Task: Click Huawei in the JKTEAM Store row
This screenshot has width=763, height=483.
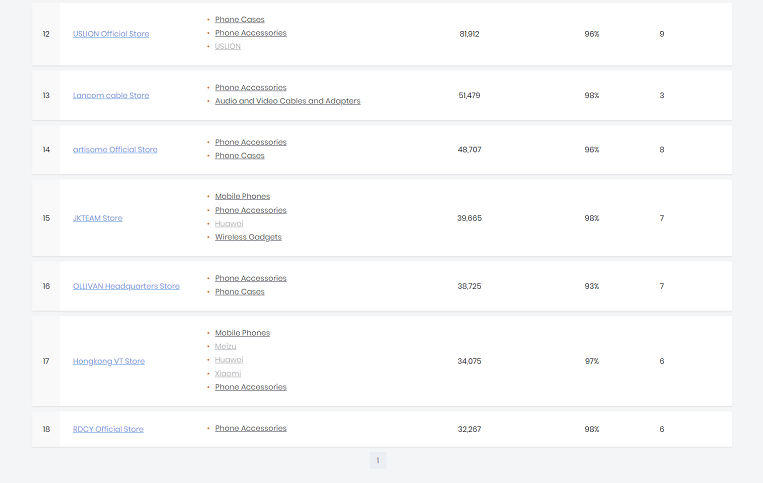Action: tap(229, 224)
